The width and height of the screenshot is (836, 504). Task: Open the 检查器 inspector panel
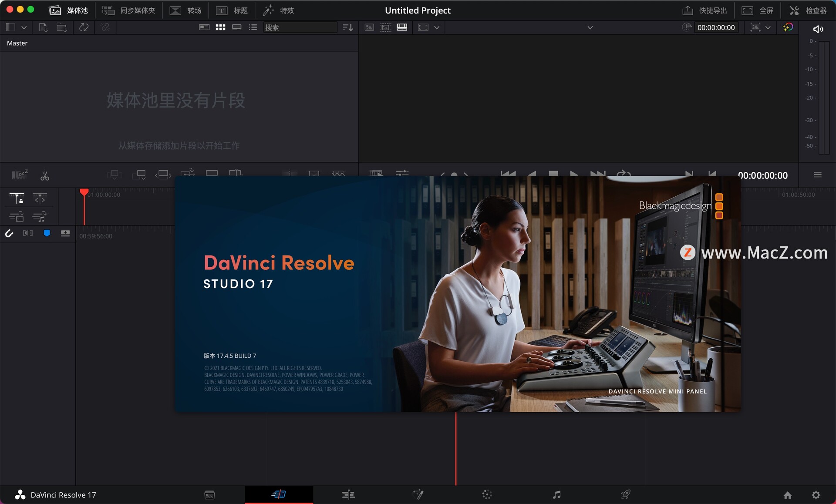pyautogui.click(x=808, y=10)
